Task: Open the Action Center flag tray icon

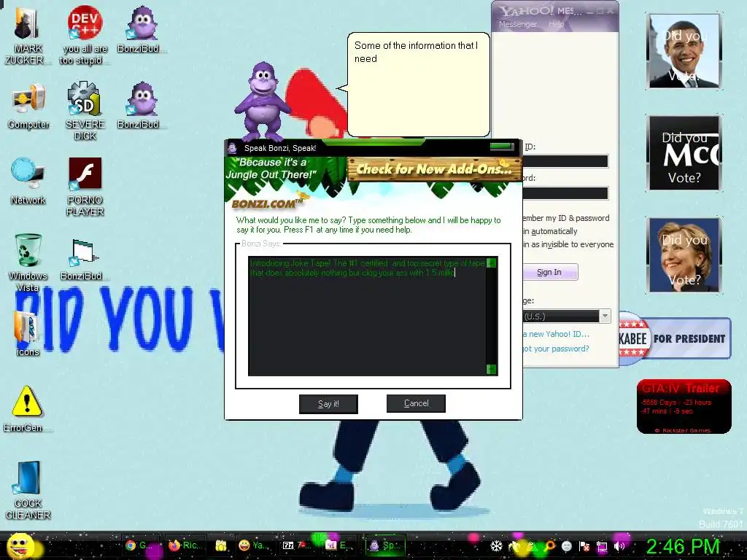Action: (584, 546)
